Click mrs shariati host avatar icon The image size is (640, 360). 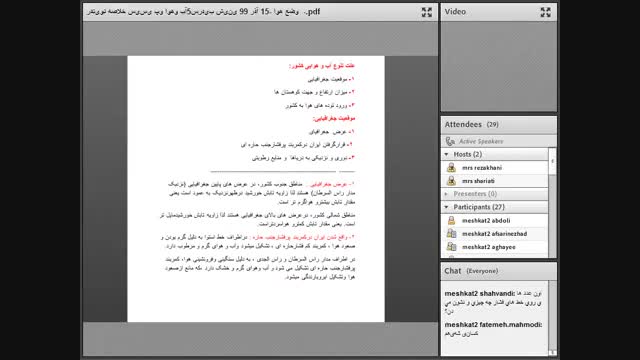click(x=451, y=181)
